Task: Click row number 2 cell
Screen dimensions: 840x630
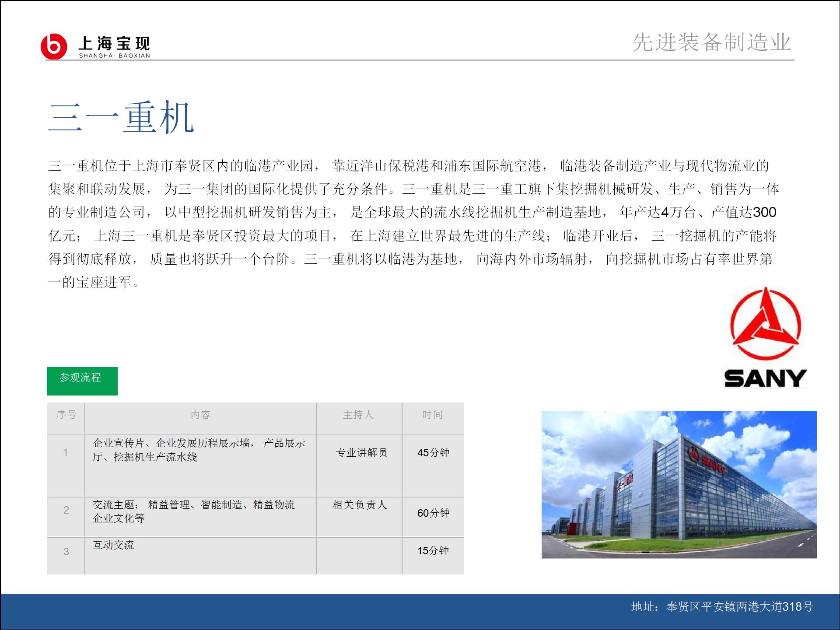Action: (66, 517)
